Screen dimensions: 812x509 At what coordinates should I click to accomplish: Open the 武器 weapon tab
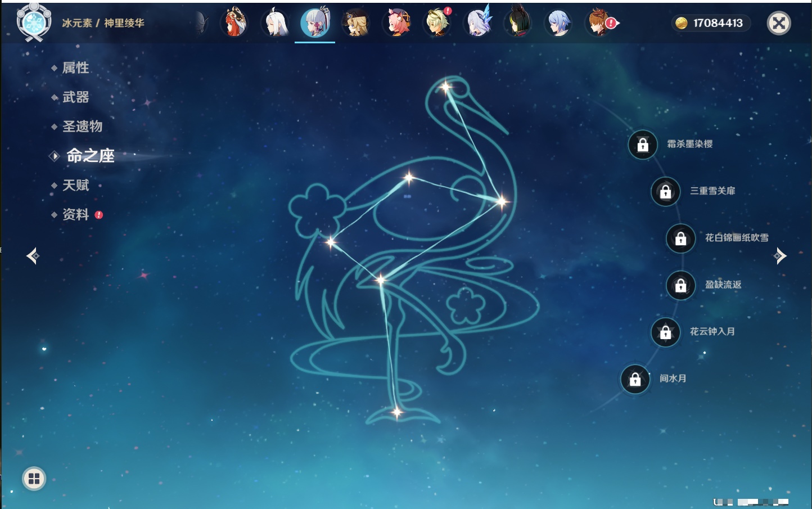click(x=75, y=97)
